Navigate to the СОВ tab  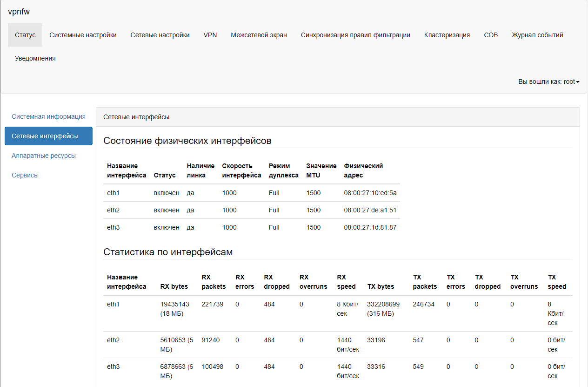491,35
